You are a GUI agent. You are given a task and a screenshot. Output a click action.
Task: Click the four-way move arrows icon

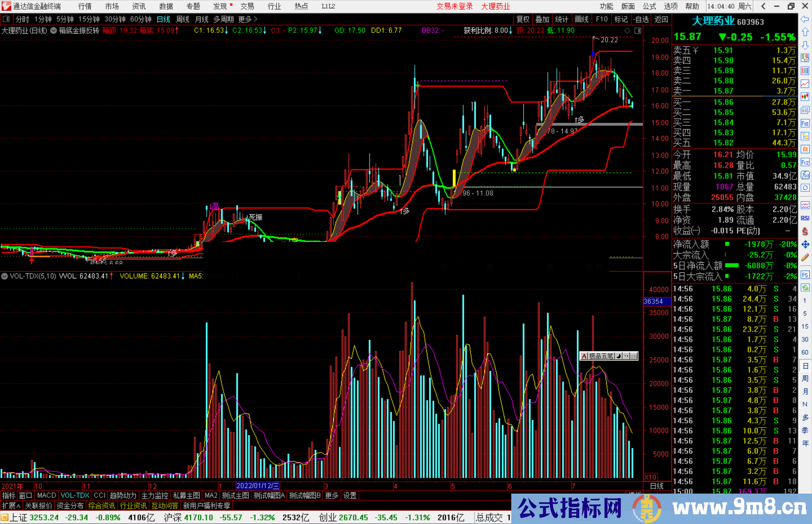[805, 245]
